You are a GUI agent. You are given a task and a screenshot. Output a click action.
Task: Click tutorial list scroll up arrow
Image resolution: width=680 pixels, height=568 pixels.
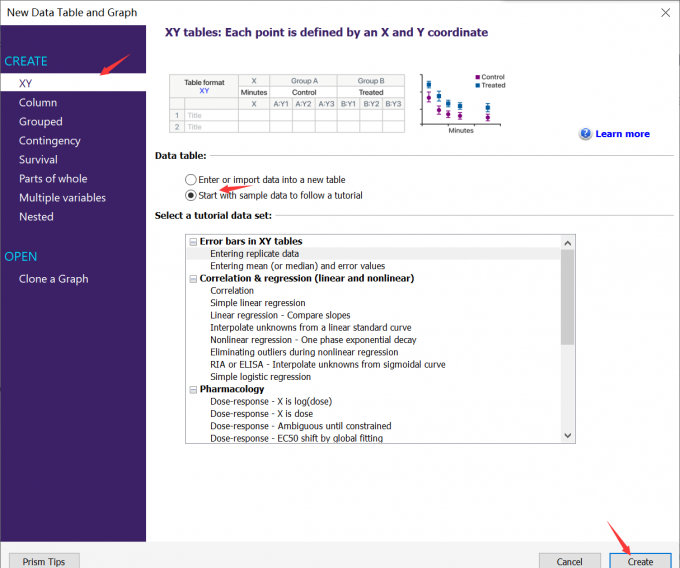[567, 243]
